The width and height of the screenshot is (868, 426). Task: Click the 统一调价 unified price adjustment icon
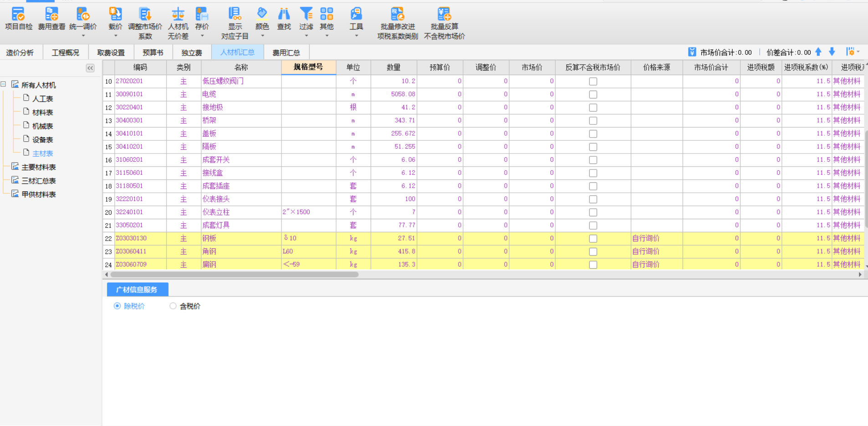(83, 14)
